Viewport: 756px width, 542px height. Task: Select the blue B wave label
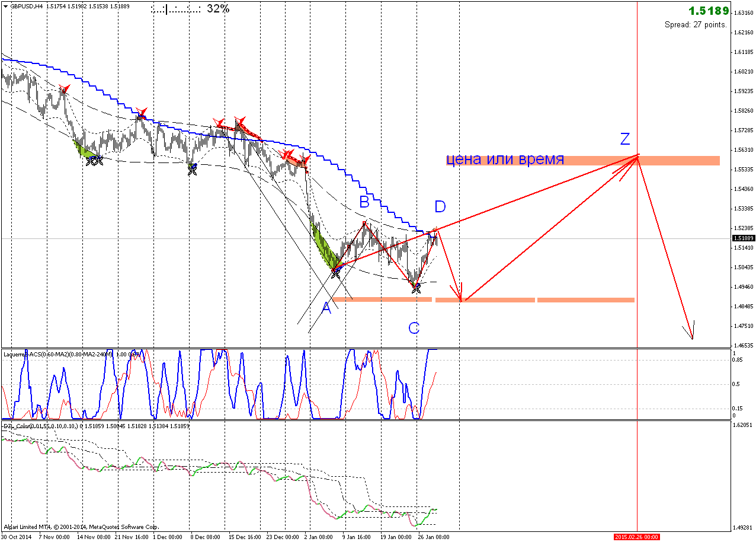pos(364,203)
